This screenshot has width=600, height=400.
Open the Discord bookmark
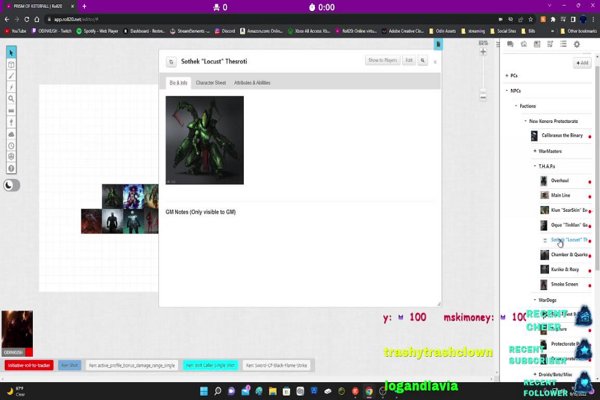click(x=225, y=31)
